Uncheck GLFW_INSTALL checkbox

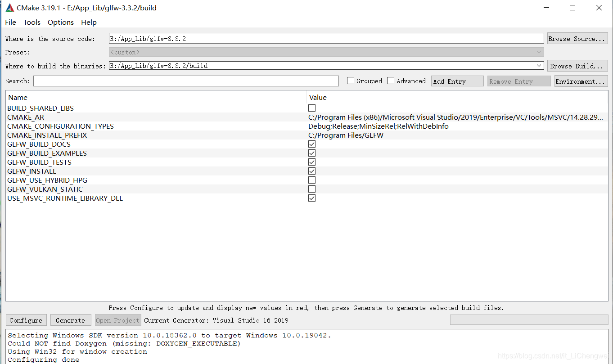coord(312,171)
